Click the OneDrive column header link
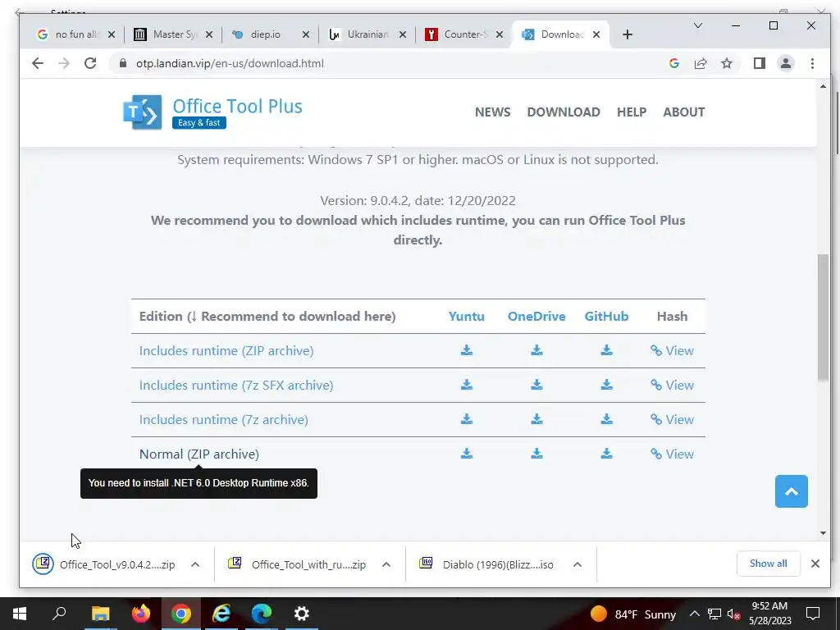Viewport: 840px width, 630px height. pos(536,316)
